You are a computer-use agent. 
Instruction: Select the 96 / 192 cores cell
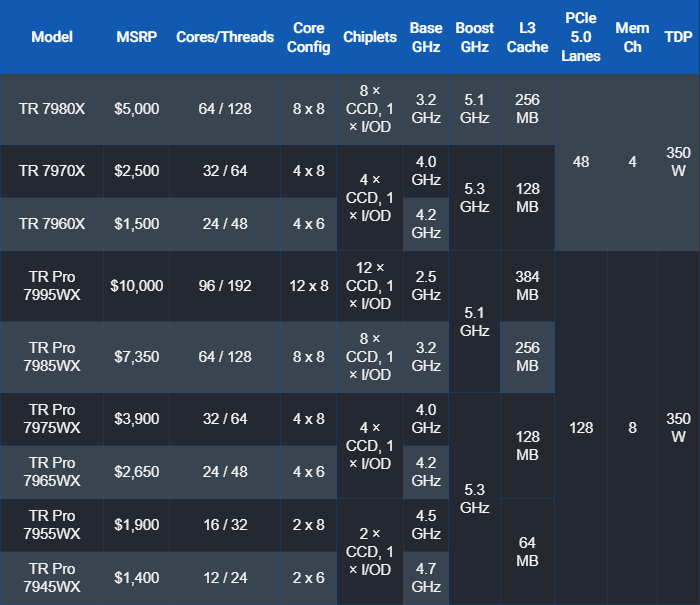coord(224,286)
